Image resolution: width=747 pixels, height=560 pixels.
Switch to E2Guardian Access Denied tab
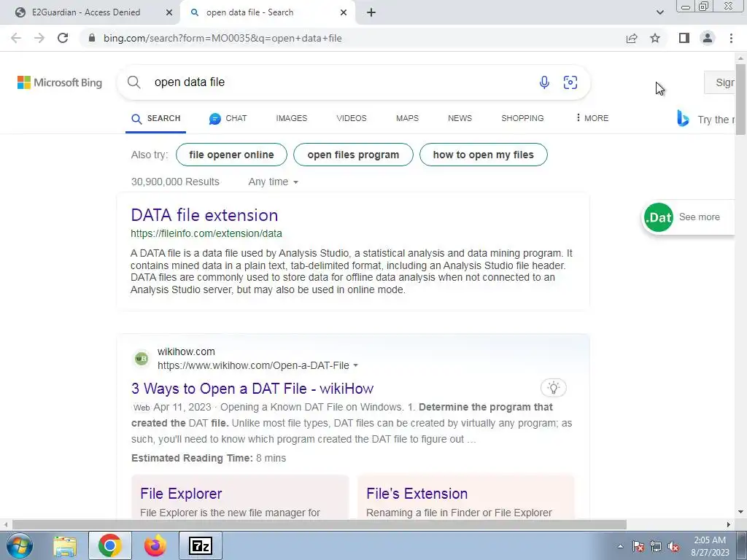coord(86,12)
